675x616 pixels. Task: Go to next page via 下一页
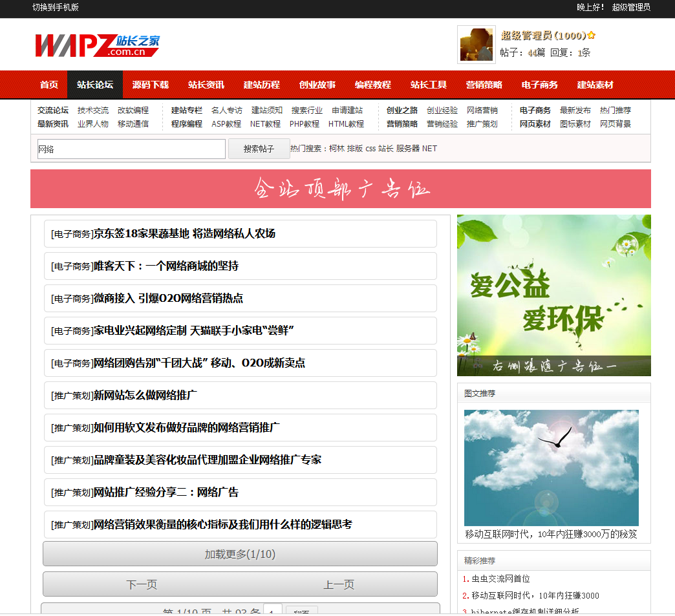(x=142, y=584)
